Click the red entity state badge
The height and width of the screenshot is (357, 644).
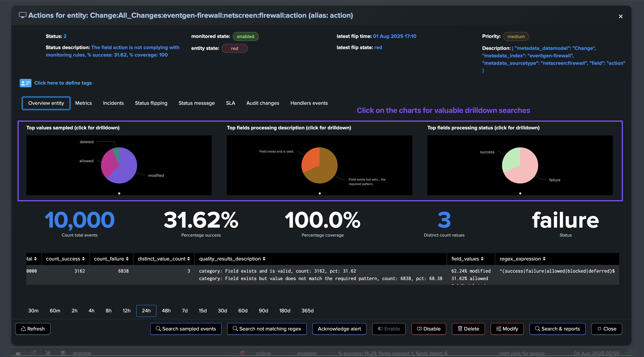(x=235, y=49)
